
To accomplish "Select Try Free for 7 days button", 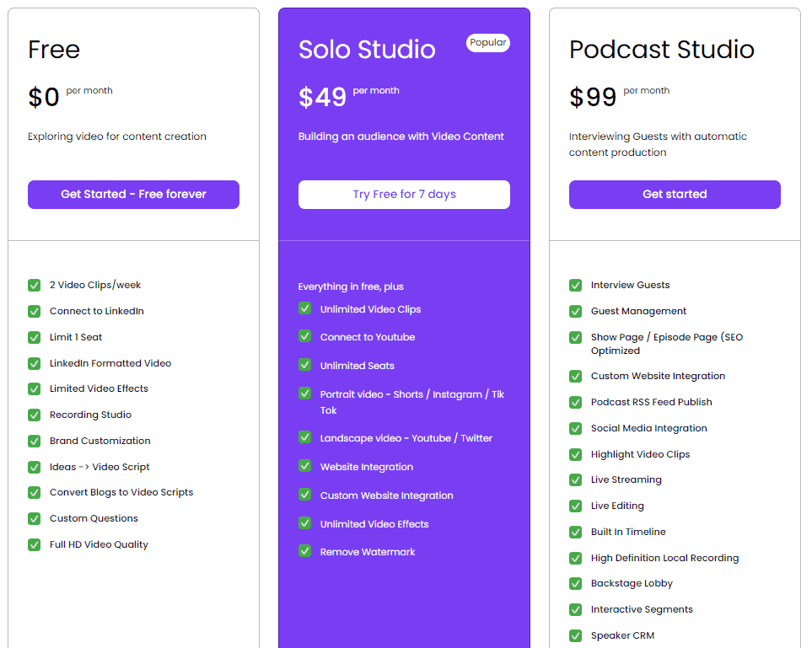I will pyautogui.click(x=404, y=195).
